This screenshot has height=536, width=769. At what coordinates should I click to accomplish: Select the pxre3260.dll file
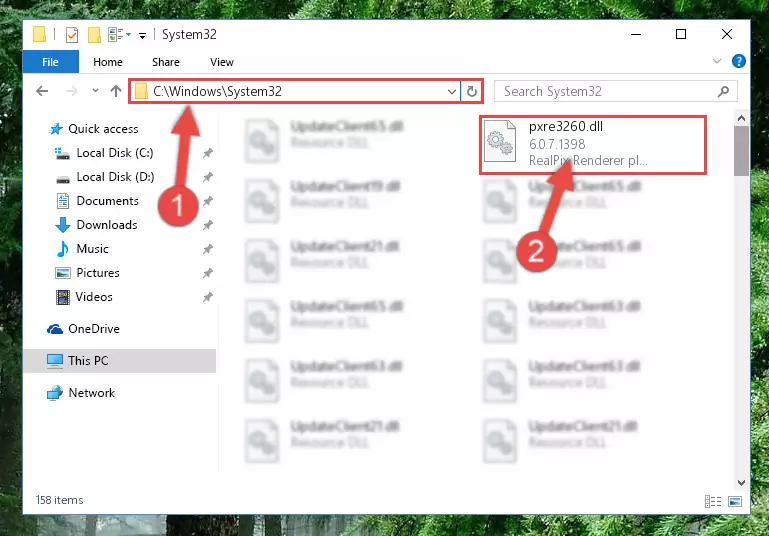[x=593, y=144]
